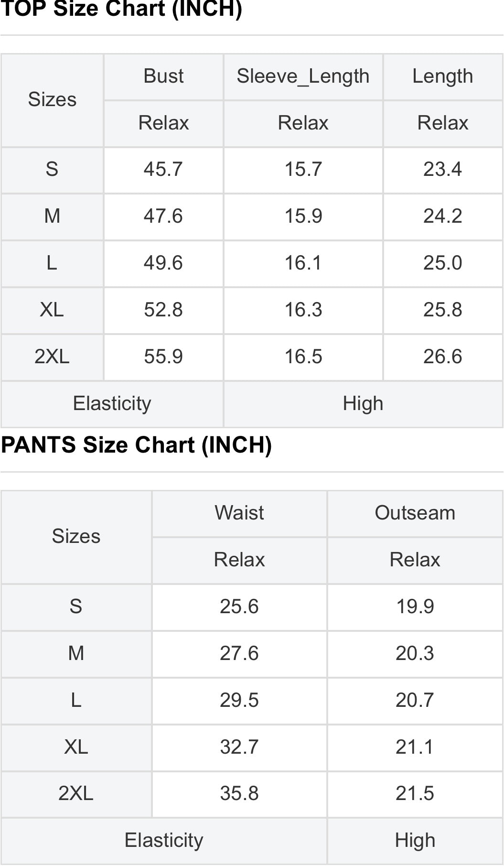Click the PANTS Size Chart heading

click(136, 445)
